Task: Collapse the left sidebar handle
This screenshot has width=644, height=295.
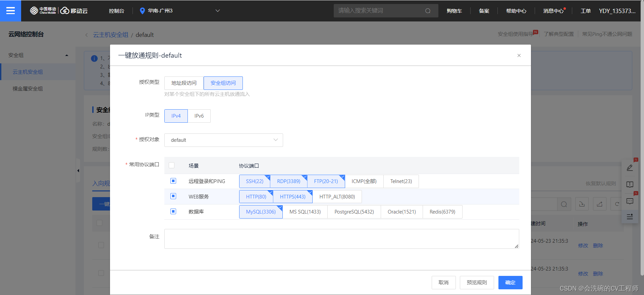Action: [78, 171]
